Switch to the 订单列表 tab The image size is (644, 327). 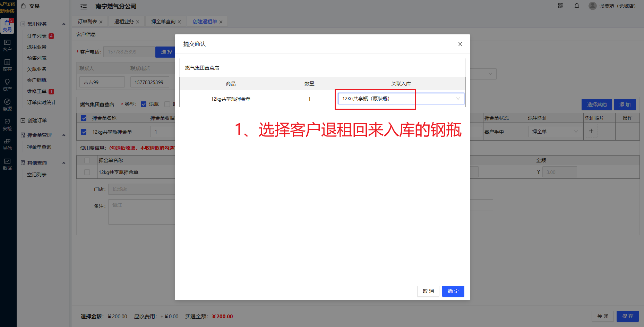point(87,22)
